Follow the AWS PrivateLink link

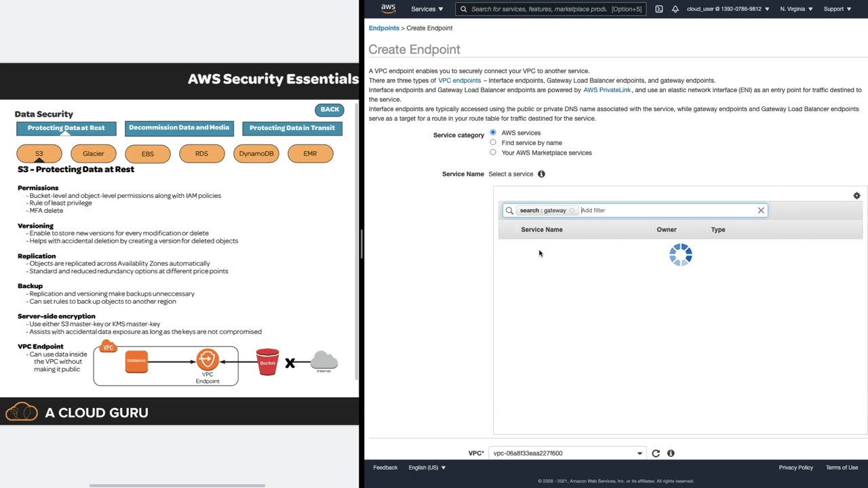pos(607,89)
